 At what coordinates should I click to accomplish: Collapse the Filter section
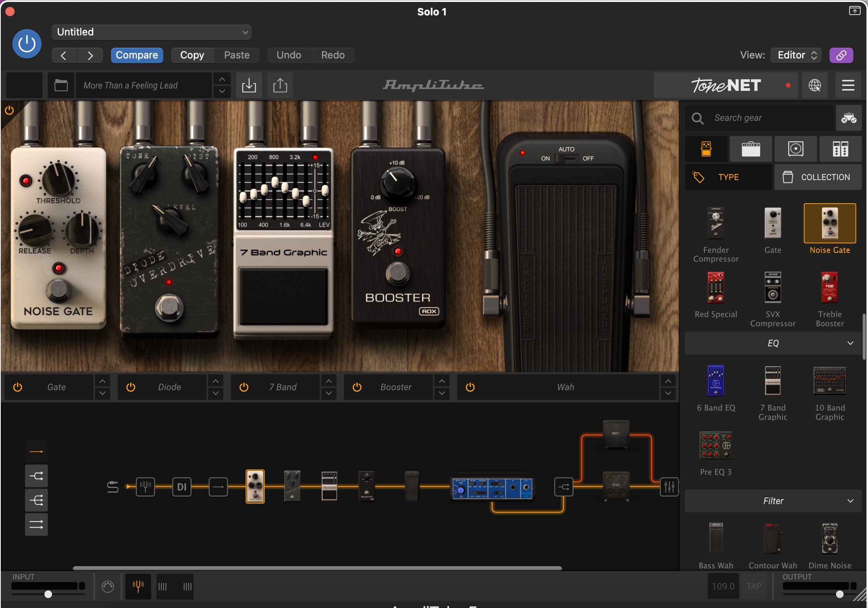(x=773, y=501)
